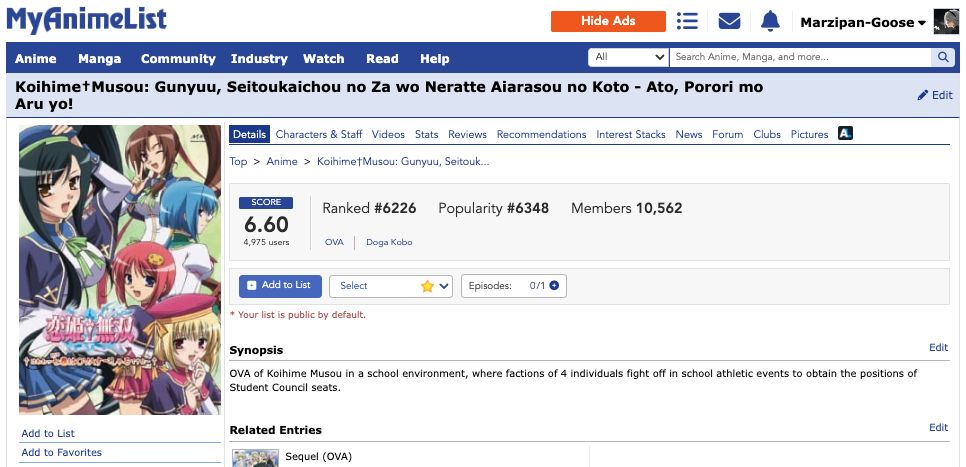Switch to the Characters & Staff tab
Image resolution: width=966 pixels, height=467 pixels.
pos(319,134)
